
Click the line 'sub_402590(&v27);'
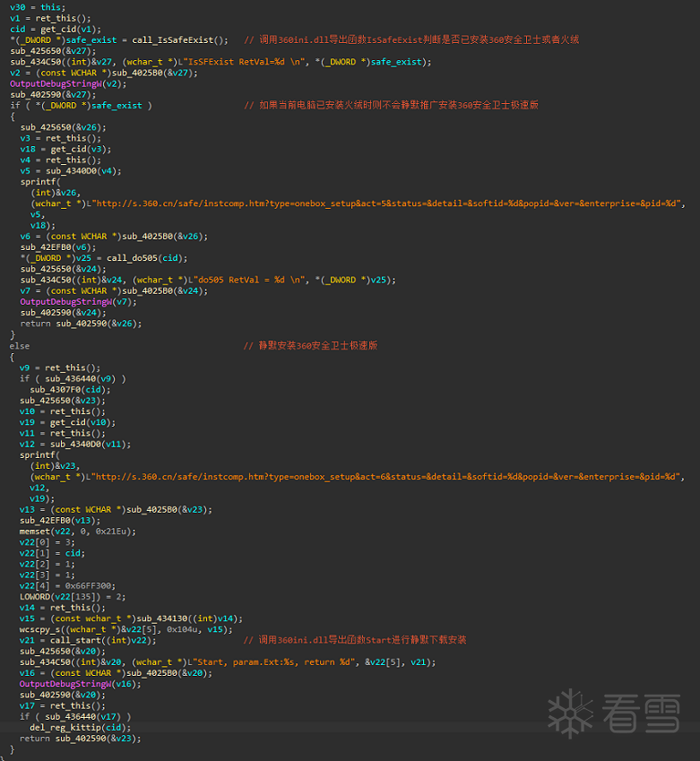point(53,95)
